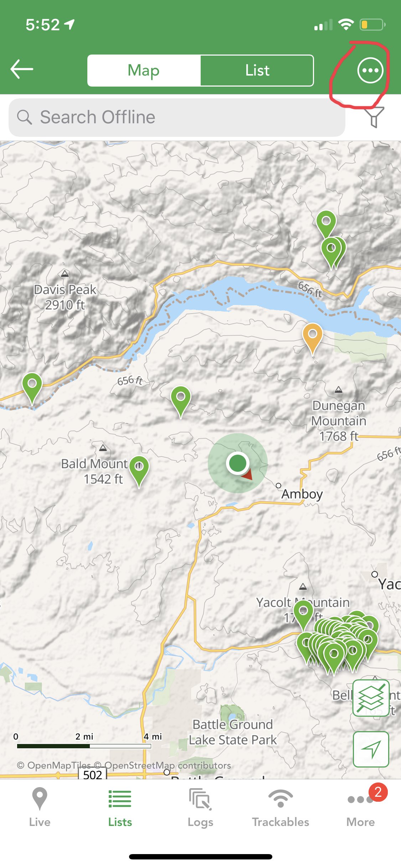This screenshot has height=868, width=401.
Task: Open the filter funnel icon
Action: pyautogui.click(x=374, y=117)
